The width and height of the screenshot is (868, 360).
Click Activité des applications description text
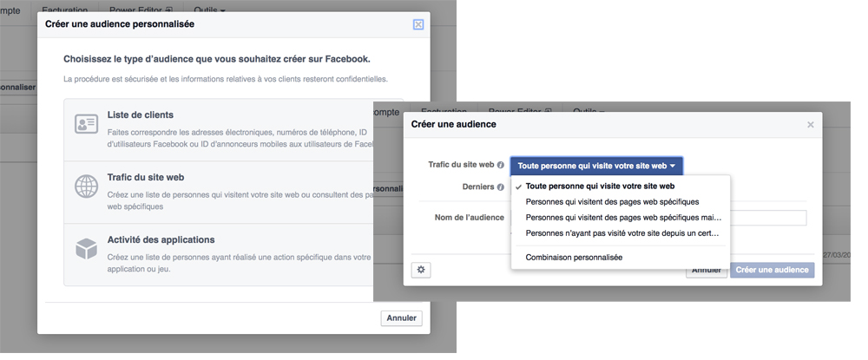point(240,263)
